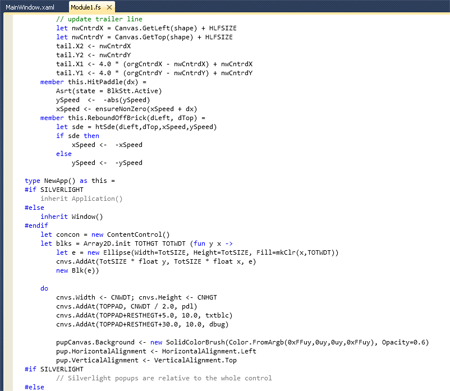Select the Module1.fs editor tab
This screenshot has height=391, width=450.
(86, 7)
